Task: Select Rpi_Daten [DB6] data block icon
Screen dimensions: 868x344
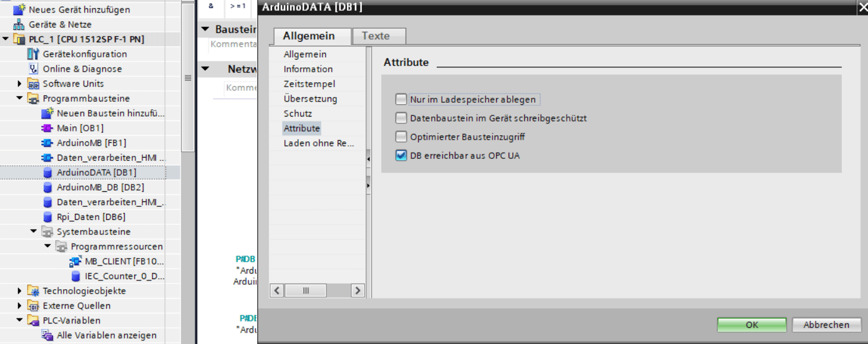Action: [x=47, y=217]
